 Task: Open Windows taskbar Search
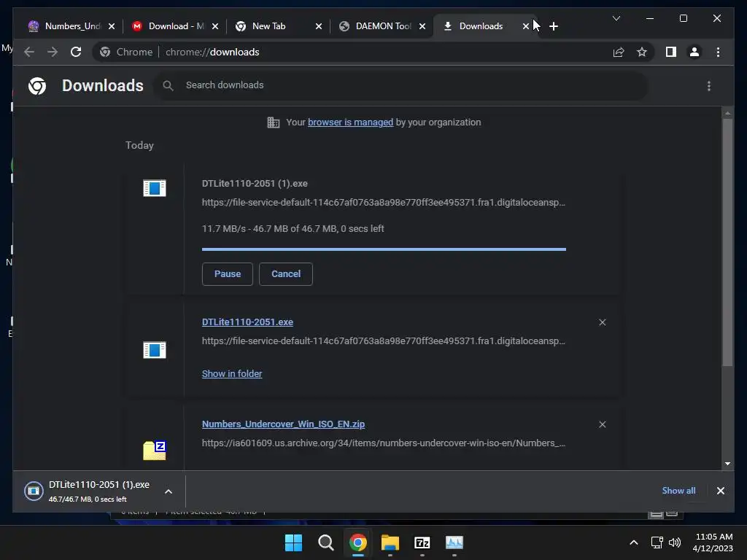coord(326,542)
